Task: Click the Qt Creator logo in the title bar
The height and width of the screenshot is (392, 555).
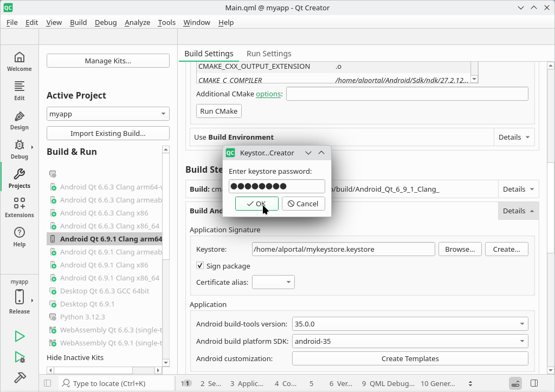Action: 8,8
